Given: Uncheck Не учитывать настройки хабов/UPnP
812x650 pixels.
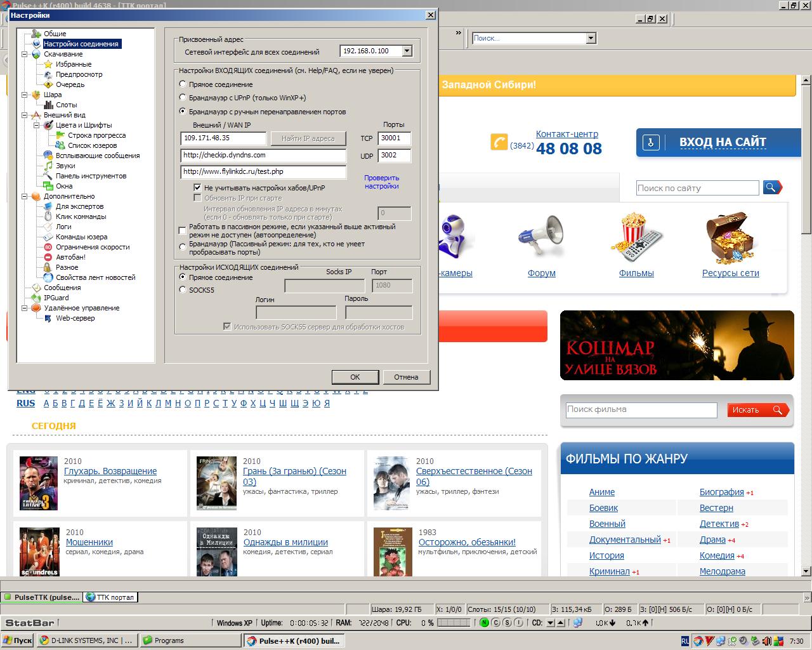Looking at the screenshot, I should [x=197, y=188].
